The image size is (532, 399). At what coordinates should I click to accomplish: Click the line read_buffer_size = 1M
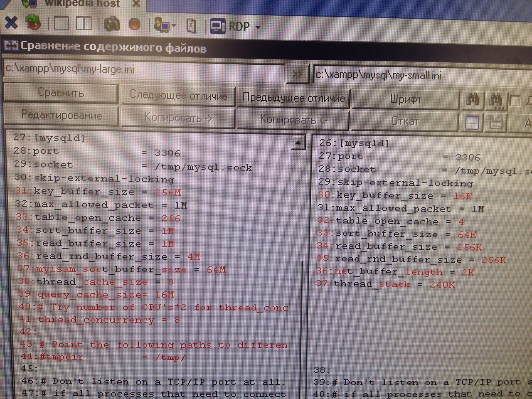coord(96,244)
